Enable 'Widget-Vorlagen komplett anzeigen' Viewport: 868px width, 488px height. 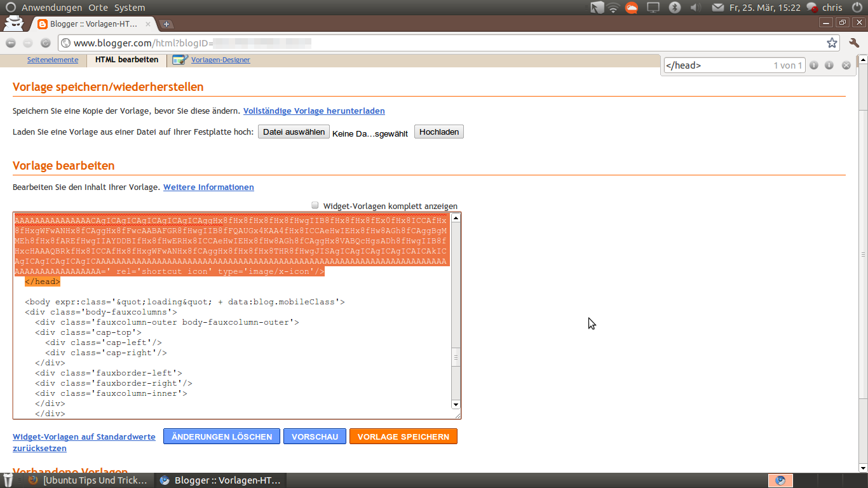pos(314,205)
